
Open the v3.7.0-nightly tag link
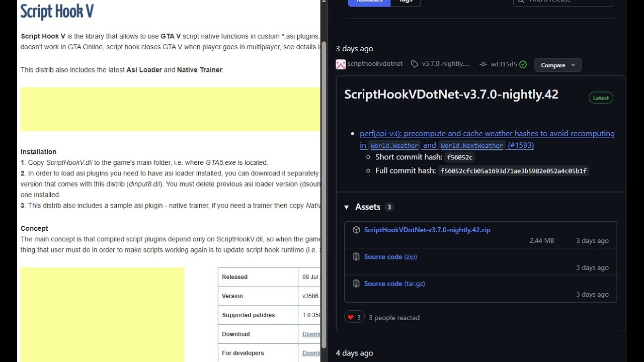[x=445, y=64]
